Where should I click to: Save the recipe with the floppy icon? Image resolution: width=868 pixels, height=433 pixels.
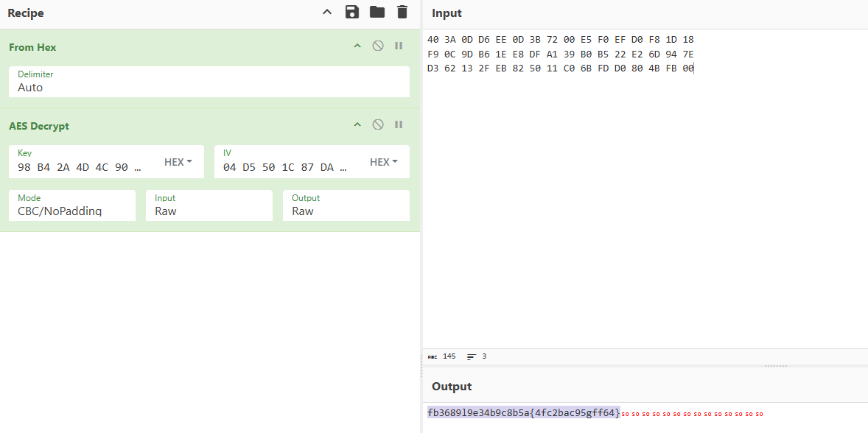352,13
